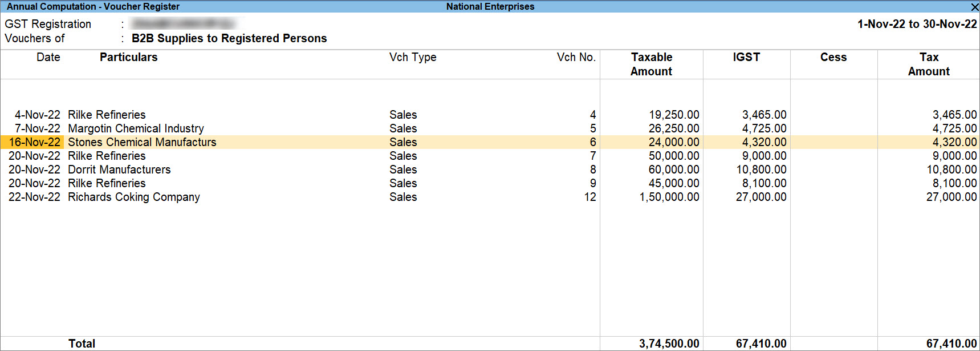980x351 pixels.
Task: Click the Taxable Amount column header
Action: (x=652, y=64)
